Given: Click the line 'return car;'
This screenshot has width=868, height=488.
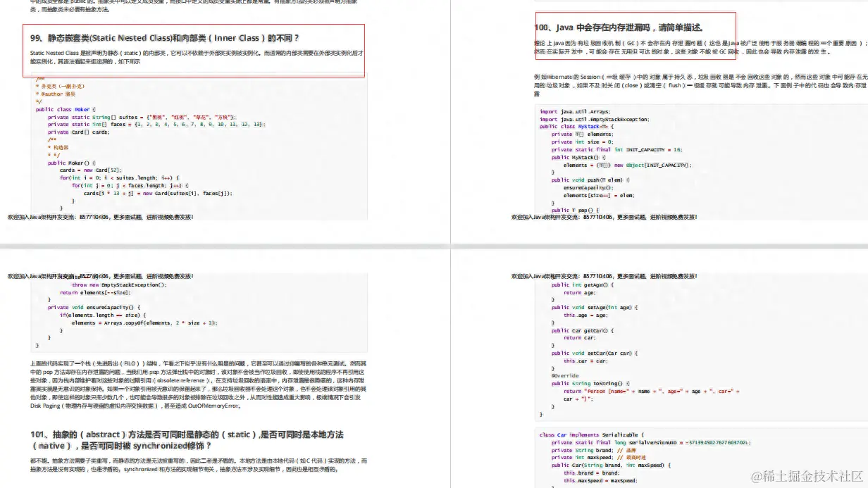Looking at the screenshot, I should [580, 337].
